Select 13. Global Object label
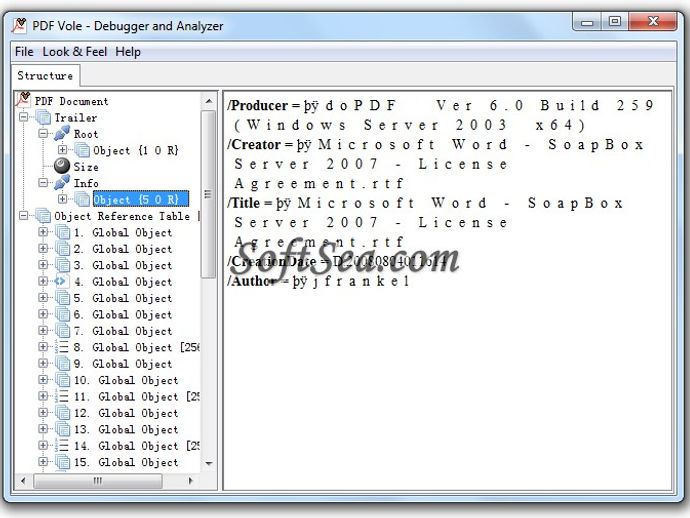The height and width of the screenshot is (518, 690). tap(126, 430)
